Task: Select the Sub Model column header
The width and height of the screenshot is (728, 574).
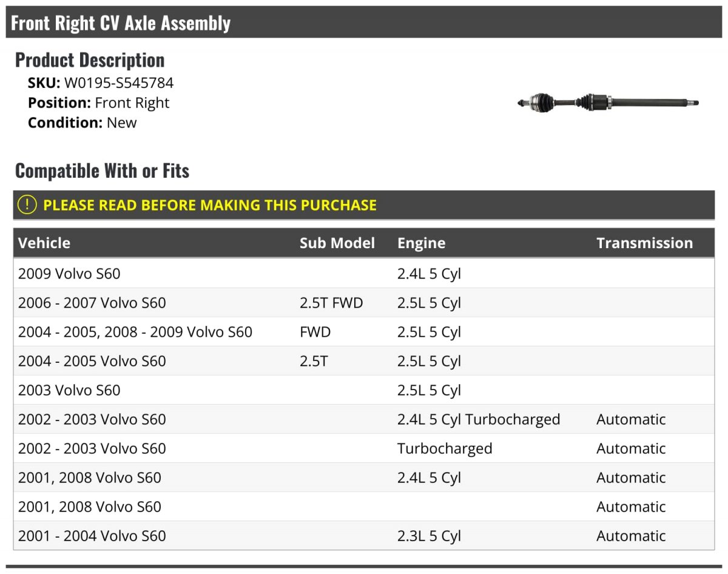Action: pos(337,243)
